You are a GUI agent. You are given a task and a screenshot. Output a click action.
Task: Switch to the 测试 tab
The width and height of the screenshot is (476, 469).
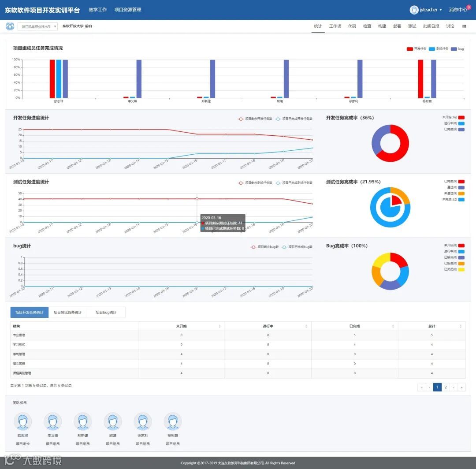point(412,26)
